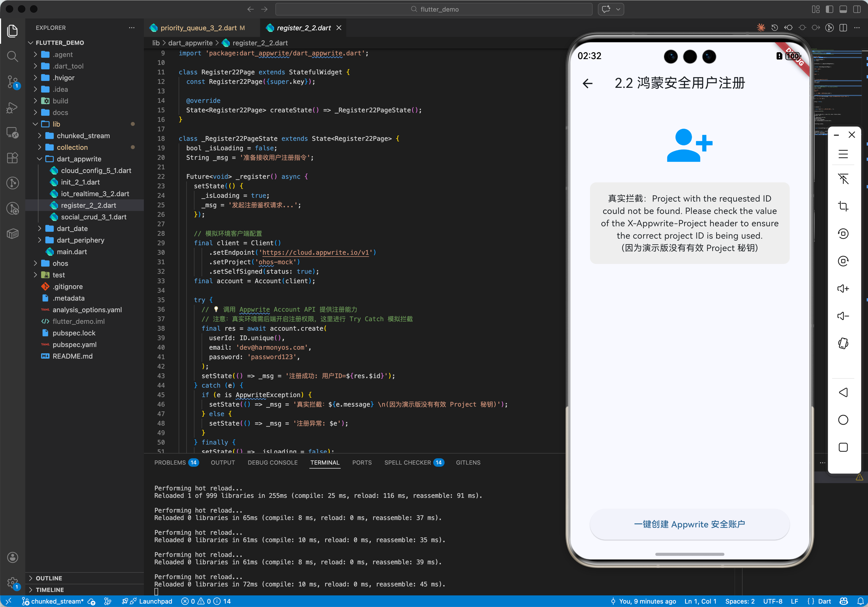Toggle the secondary side bar layout
This screenshot has width=868, height=607.
pos(857,9)
